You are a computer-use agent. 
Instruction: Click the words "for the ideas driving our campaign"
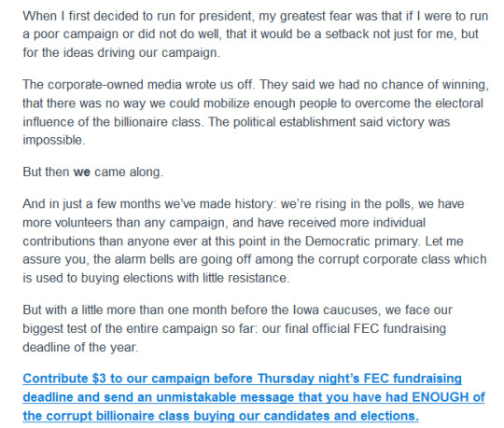click(120, 52)
